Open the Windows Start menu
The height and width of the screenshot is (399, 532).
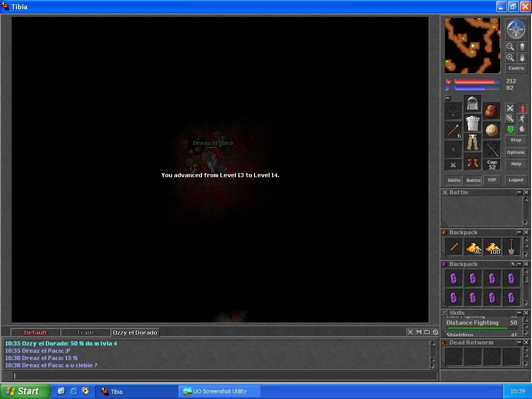pyautogui.click(x=25, y=391)
